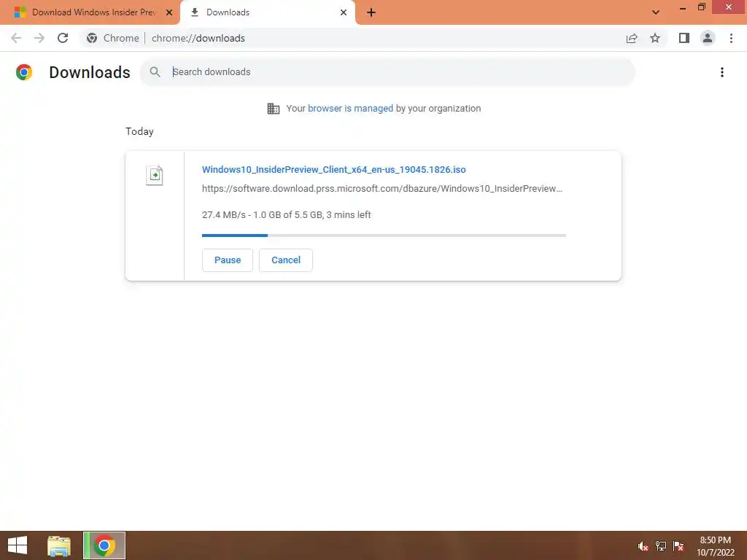This screenshot has height=560, width=747.
Task: Click the search magnifier icon in downloads
Action: tap(155, 72)
